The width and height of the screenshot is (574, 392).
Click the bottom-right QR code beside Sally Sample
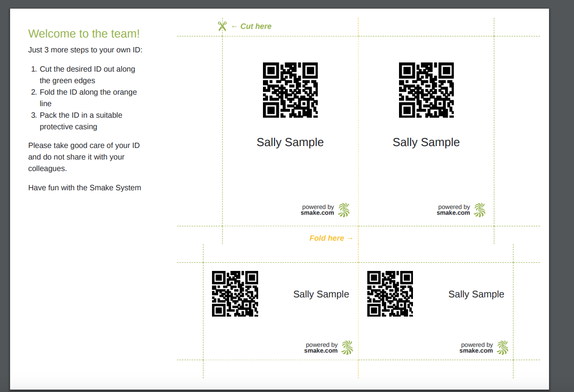coord(390,294)
